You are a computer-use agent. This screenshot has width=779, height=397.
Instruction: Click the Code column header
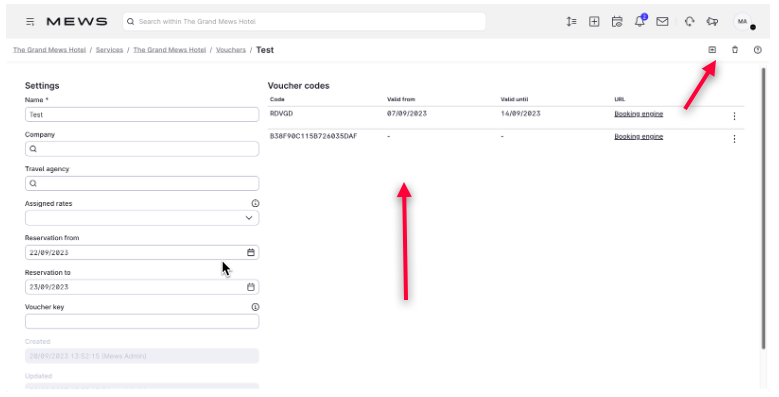click(277, 99)
